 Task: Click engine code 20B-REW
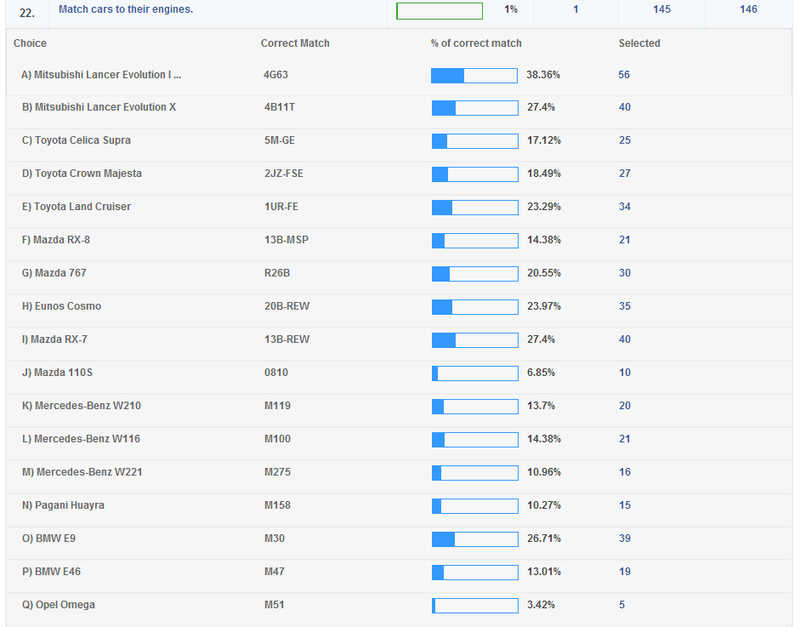click(287, 306)
